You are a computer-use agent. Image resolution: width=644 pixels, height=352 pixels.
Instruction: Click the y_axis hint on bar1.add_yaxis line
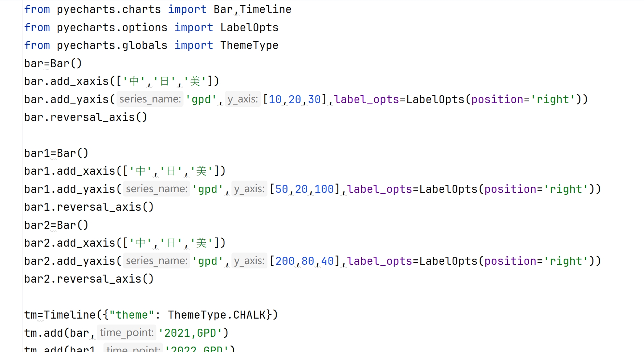coord(249,189)
